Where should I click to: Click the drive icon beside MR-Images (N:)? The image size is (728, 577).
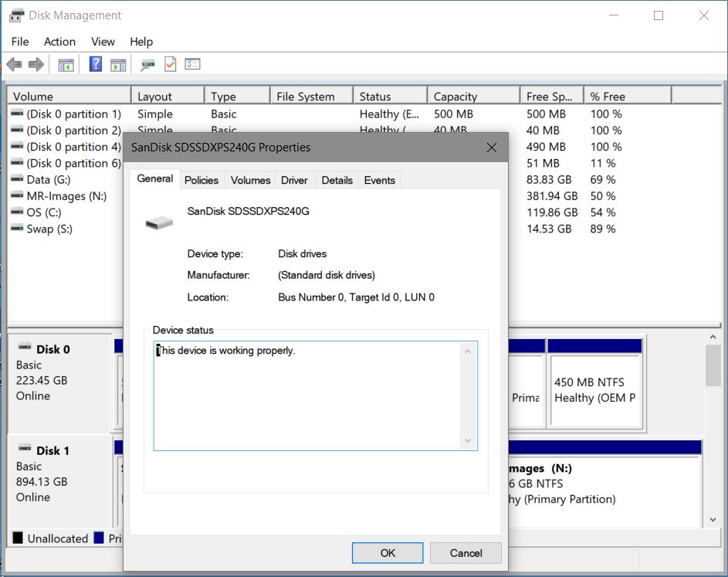[17, 195]
